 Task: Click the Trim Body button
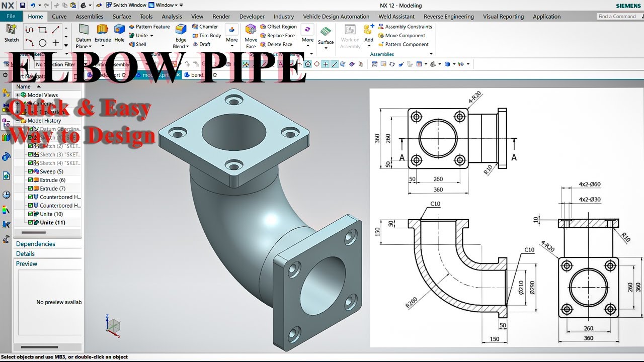207,36
